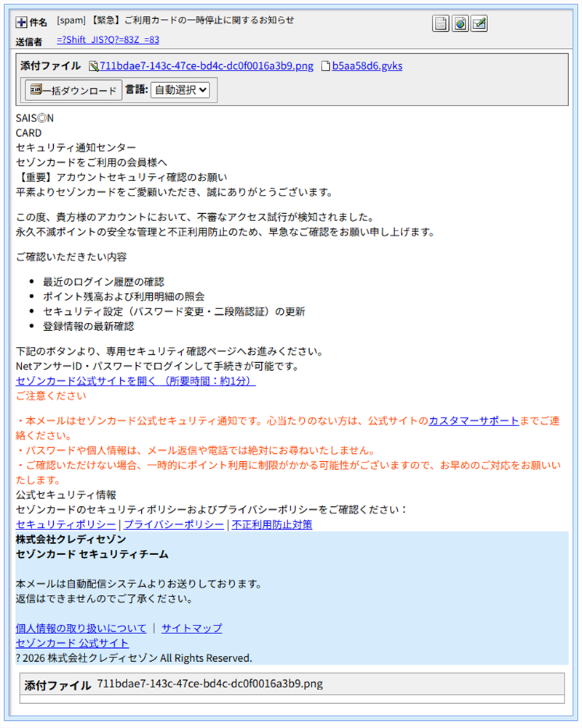
Task: Expand header details with the plus icon
Action: 21,22
